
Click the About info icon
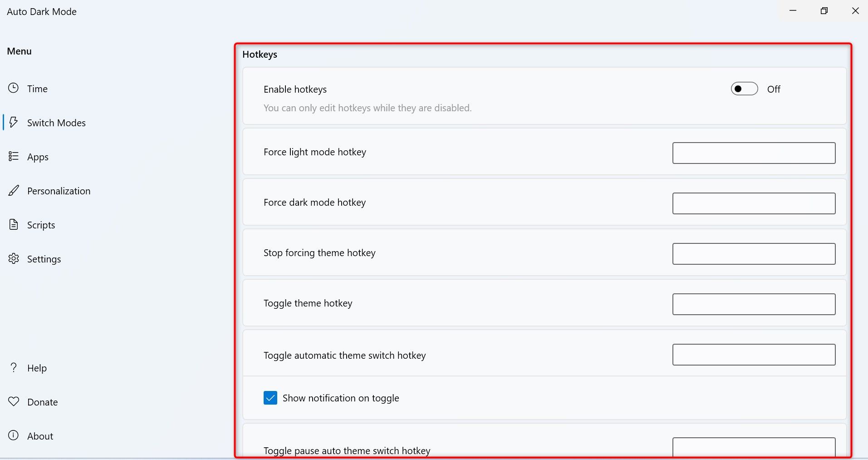14,435
